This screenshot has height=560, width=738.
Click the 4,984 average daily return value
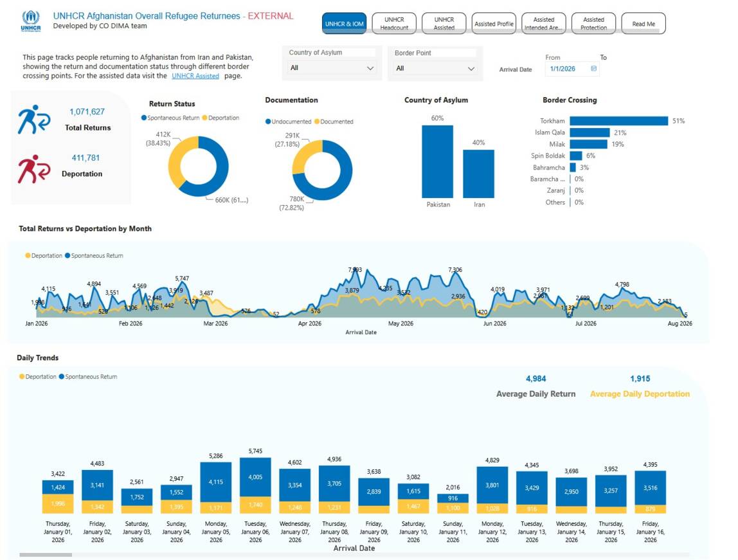coord(535,379)
